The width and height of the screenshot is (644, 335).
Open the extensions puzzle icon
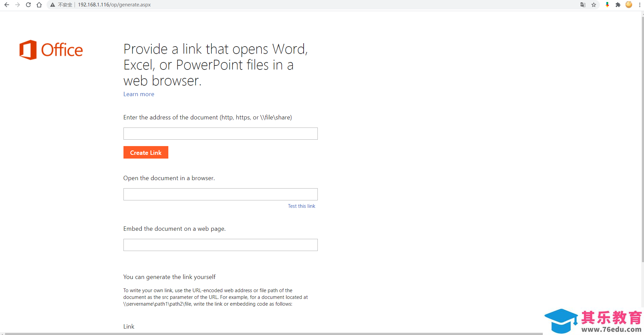tap(618, 5)
